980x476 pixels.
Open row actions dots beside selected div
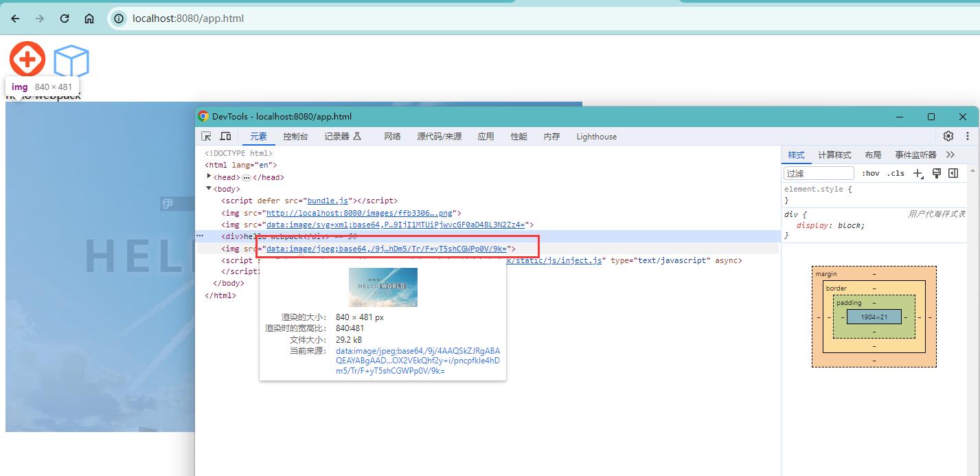point(200,236)
